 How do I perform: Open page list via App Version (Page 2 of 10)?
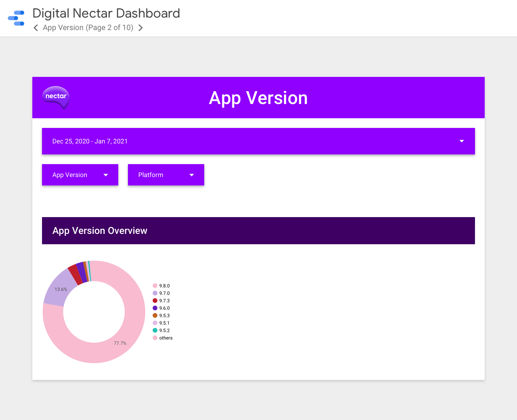(x=88, y=28)
